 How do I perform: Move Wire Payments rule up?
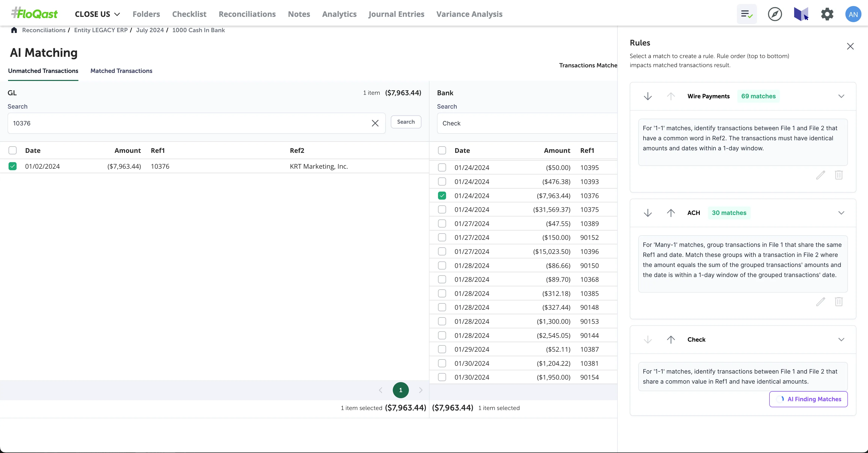[670, 96]
